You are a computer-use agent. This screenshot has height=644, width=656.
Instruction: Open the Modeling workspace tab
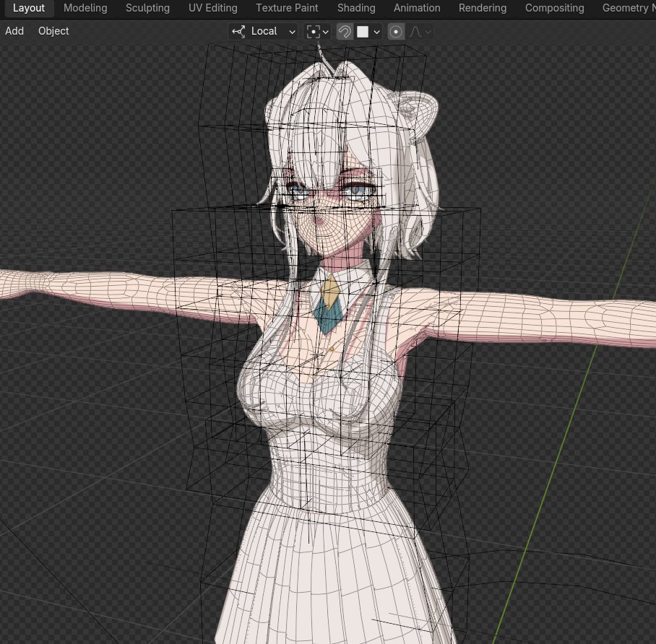tap(85, 8)
